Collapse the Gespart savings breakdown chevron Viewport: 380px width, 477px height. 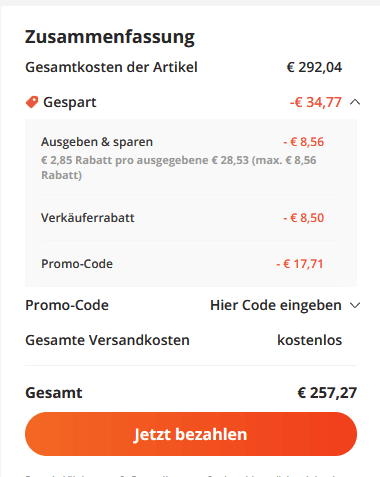pos(355,102)
